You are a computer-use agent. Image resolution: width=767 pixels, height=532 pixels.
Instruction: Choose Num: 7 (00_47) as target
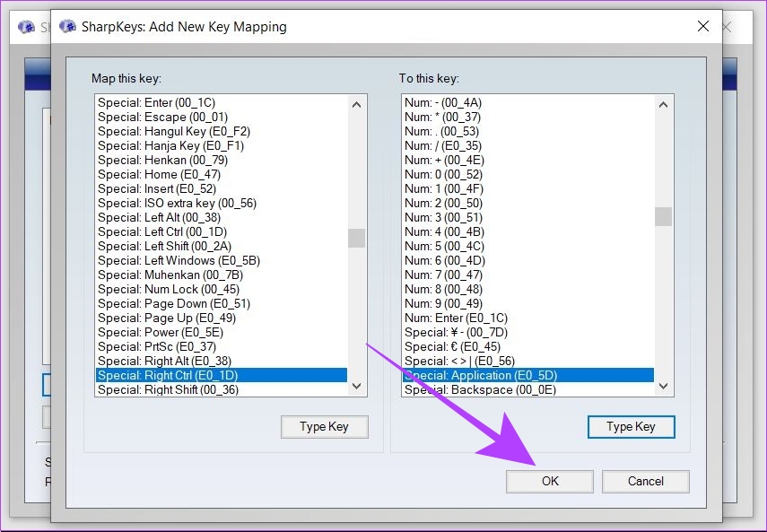(527, 275)
